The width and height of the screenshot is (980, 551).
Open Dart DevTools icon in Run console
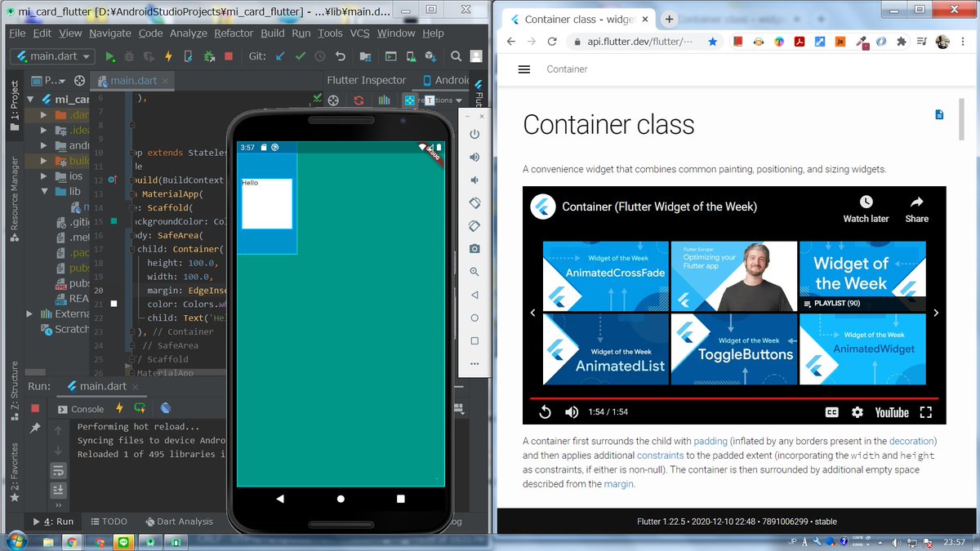pos(166,408)
